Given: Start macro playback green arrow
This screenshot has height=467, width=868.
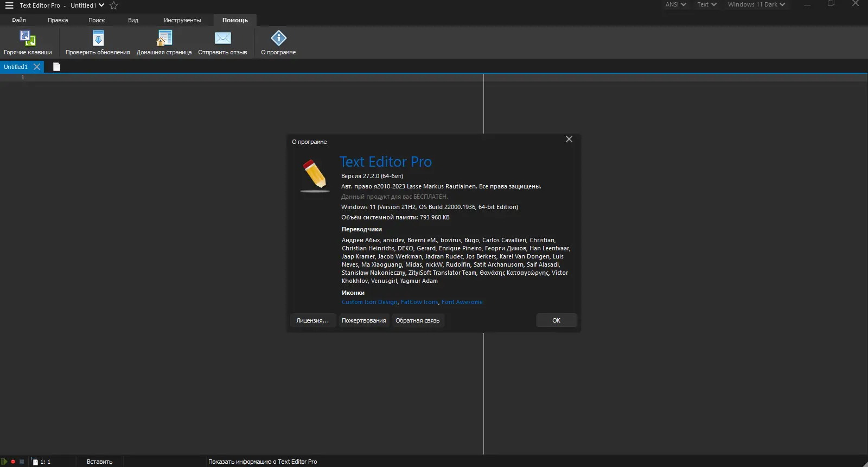Looking at the screenshot, I should [4, 462].
